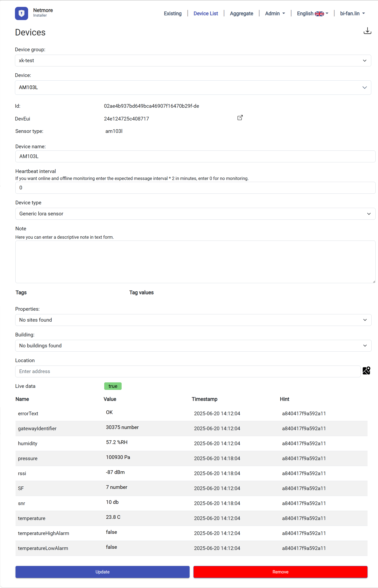Open DevEui external link icon
This screenshot has width=378, height=588.
[x=240, y=118]
